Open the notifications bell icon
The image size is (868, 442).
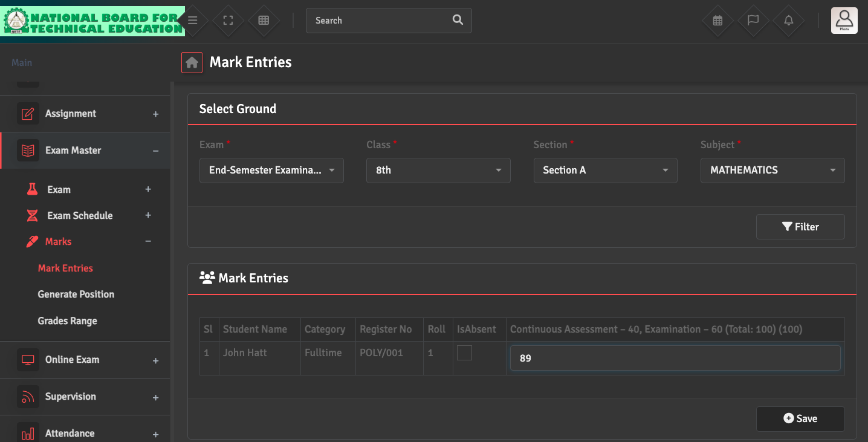[789, 21]
